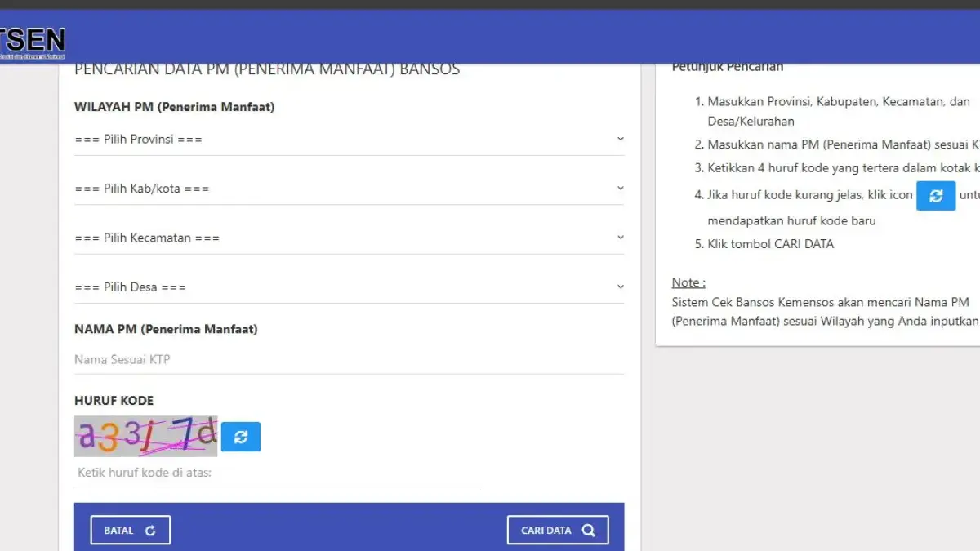Click instruction step 'Klik tombol CARI DATA'
Viewport: 980px width, 551px height.
(770, 244)
